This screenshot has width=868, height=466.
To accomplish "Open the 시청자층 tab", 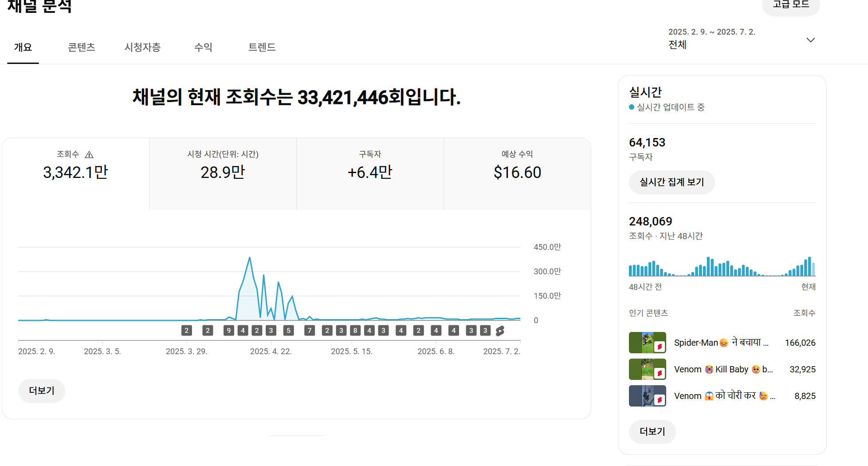I will tap(142, 47).
